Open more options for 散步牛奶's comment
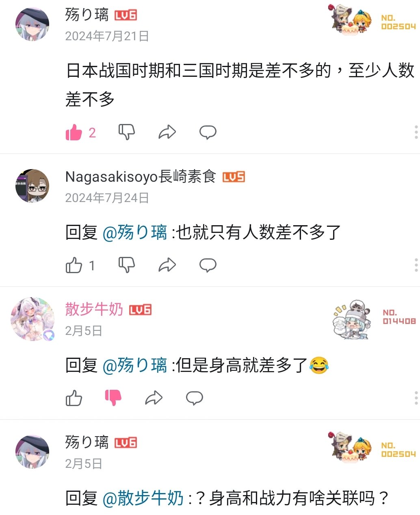420x515 pixels. 416,398
